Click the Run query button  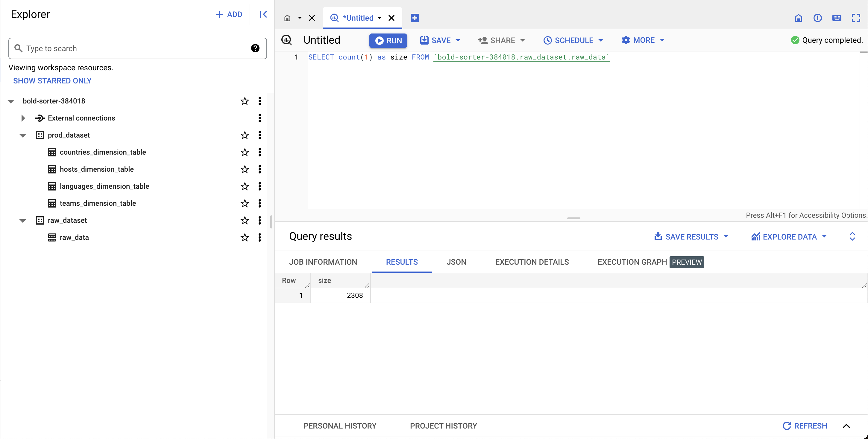[388, 40]
